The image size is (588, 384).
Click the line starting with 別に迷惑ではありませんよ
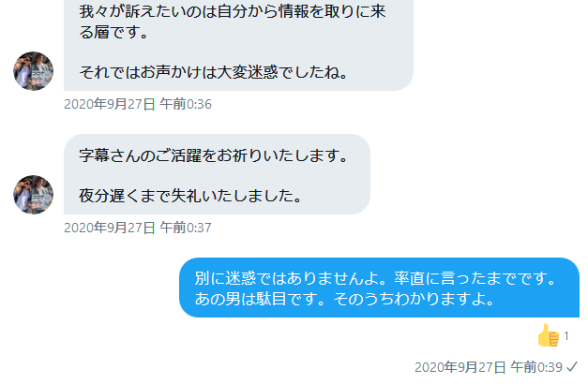[x=375, y=278]
